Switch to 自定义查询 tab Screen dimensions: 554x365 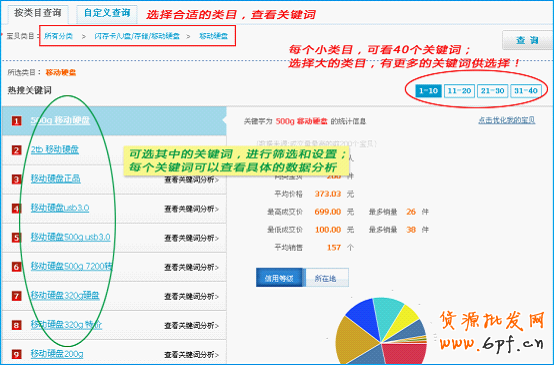[x=107, y=13]
